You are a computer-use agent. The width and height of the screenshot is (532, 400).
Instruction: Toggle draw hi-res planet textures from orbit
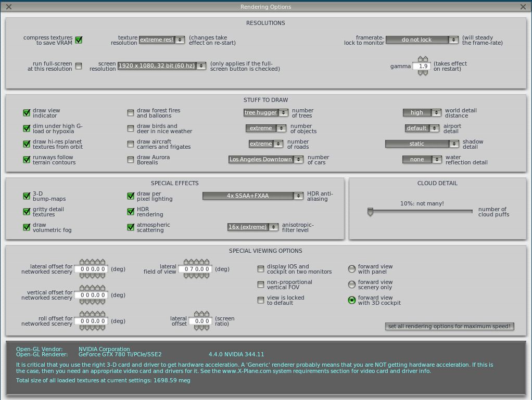[27, 144]
